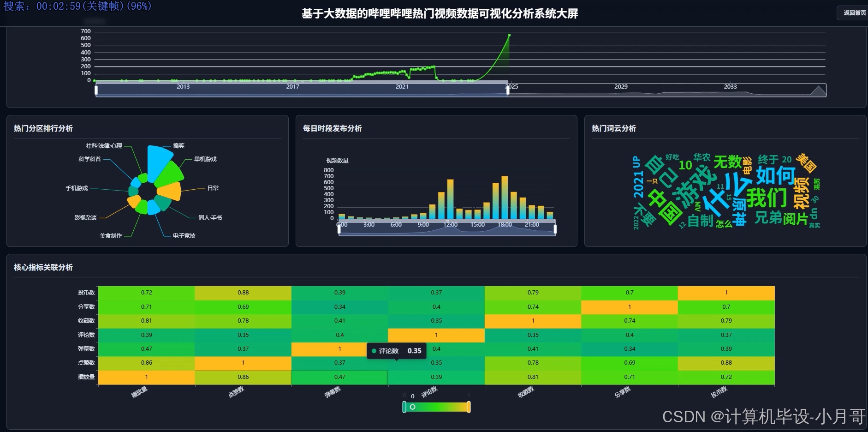Click the 手机游戏 label in the rose chart
The height and width of the screenshot is (432, 868).
[x=77, y=188]
